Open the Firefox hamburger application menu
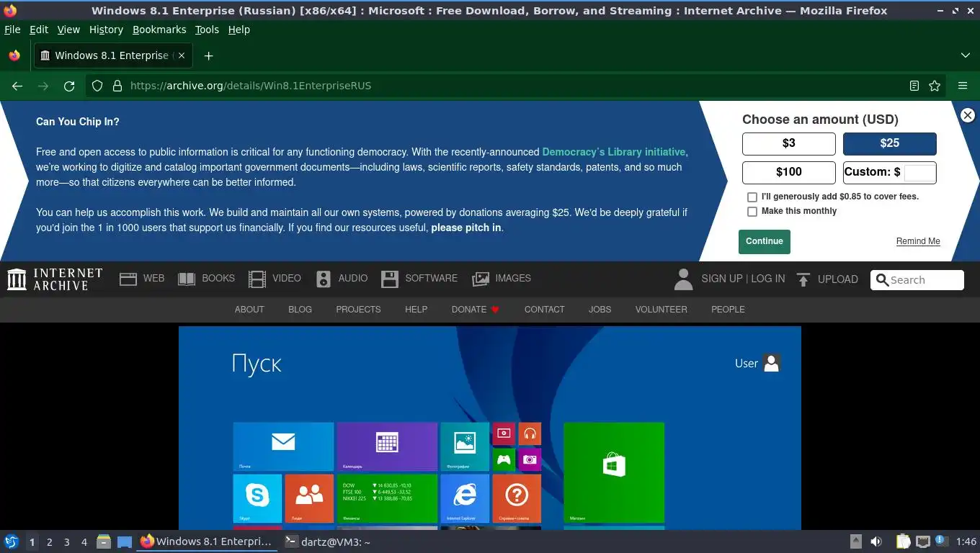This screenshot has width=980, height=553. pos(963,86)
